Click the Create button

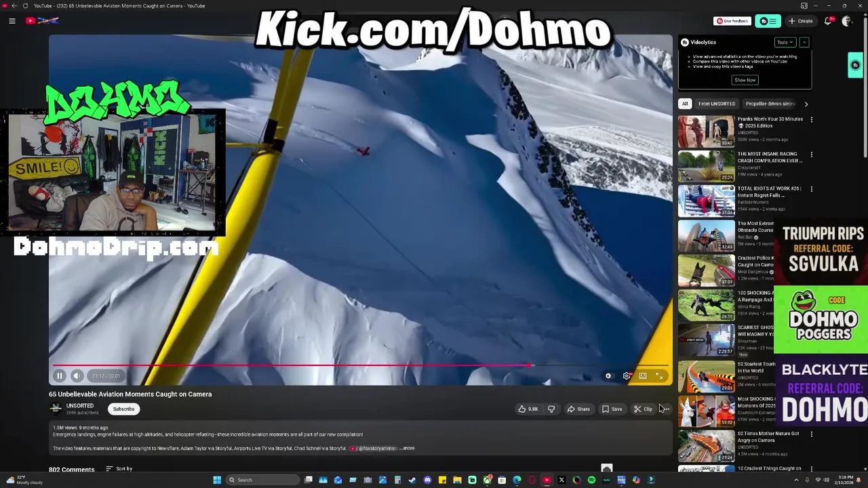pyautogui.click(x=800, y=21)
